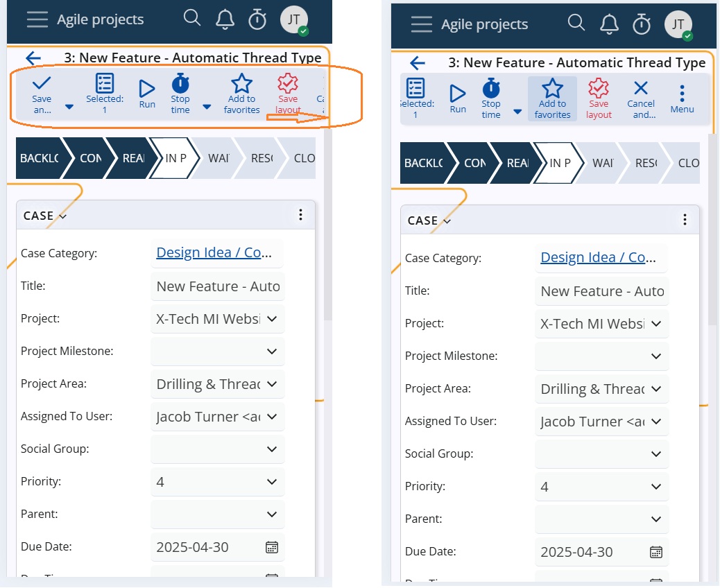
Task: Select BACKLOG stage in left screen
Action: click(x=40, y=158)
